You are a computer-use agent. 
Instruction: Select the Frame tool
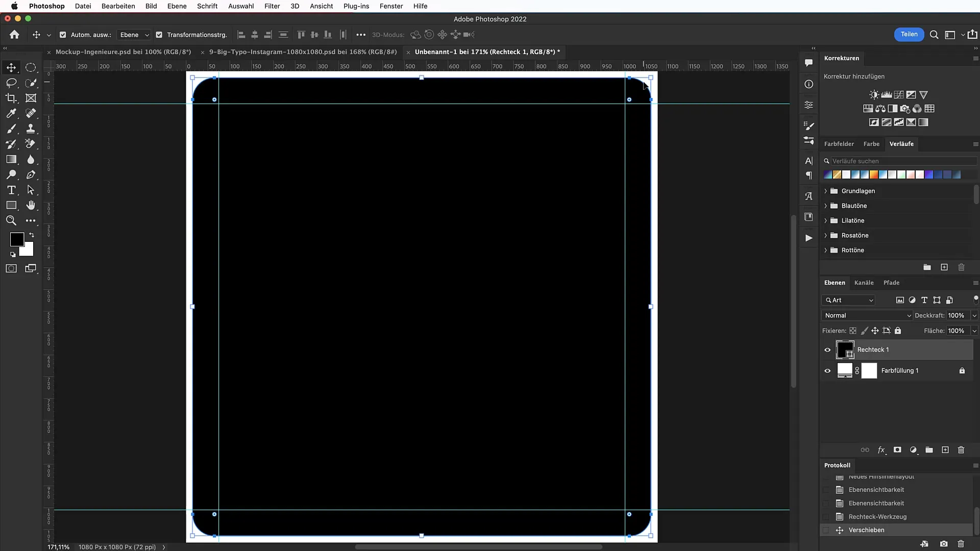pos(31,98)
